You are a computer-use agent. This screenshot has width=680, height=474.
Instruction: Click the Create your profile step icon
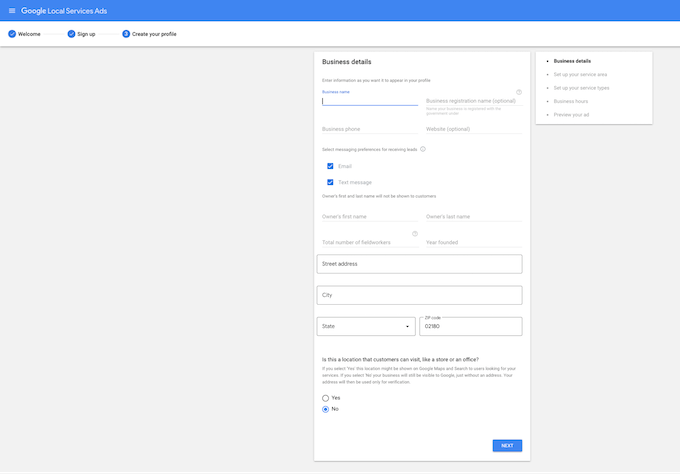click(126, 34)
